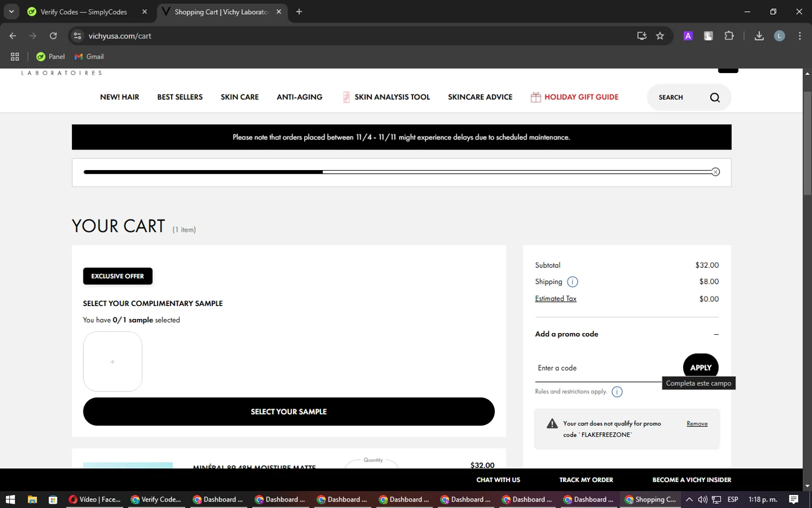Open Windows Start menu
The height and width of the screenshot is (508, 812).
10,499
